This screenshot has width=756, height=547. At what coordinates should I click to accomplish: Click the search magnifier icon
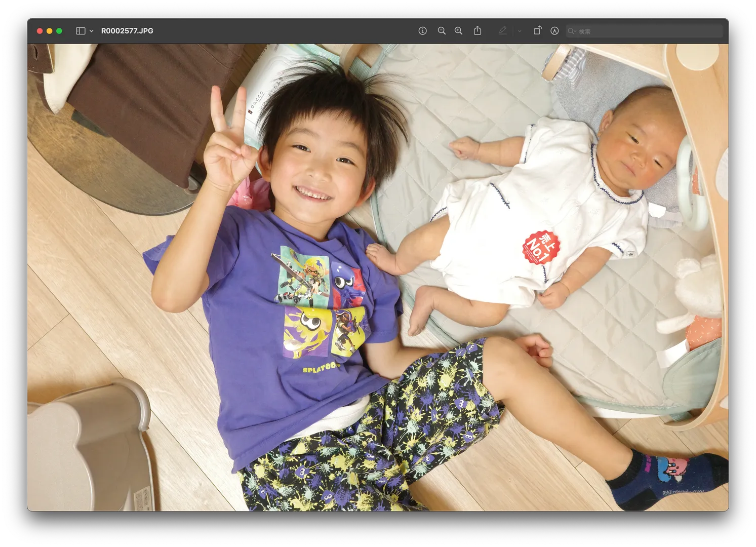click(x=572, y=31)
